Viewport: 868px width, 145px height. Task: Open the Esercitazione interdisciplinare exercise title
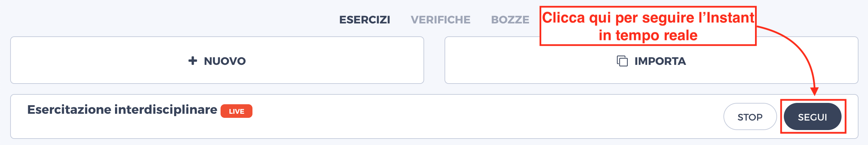122,110
